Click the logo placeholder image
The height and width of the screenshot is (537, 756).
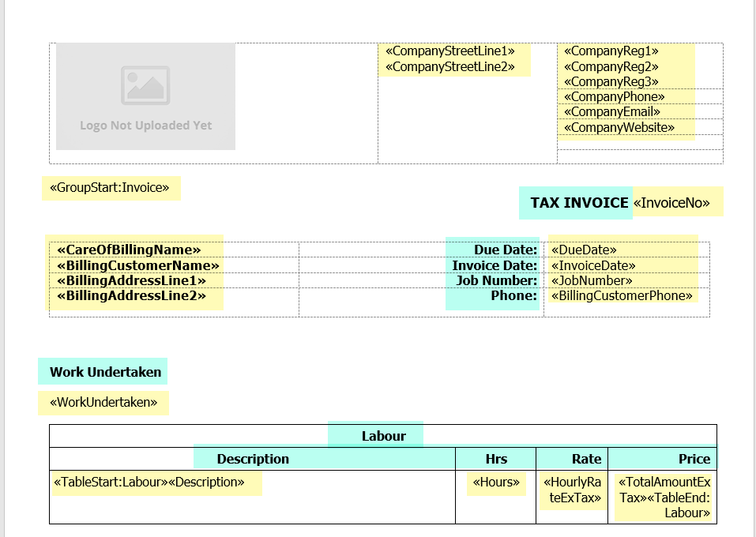click(x=145, y=96)
